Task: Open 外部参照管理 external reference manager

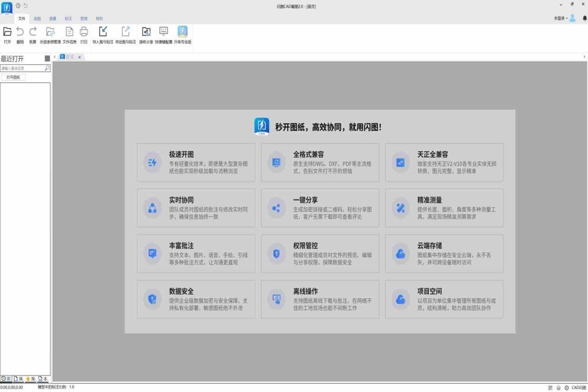Action: [50, 35]
